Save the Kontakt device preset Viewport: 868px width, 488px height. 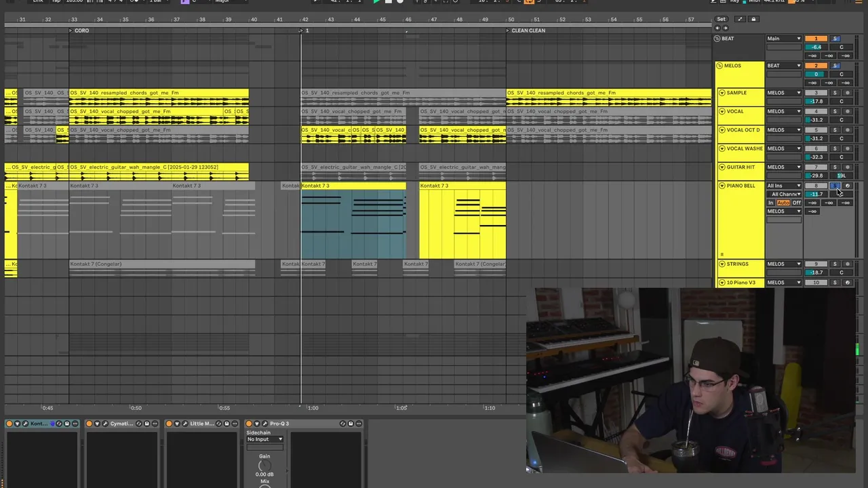point(67,424)
